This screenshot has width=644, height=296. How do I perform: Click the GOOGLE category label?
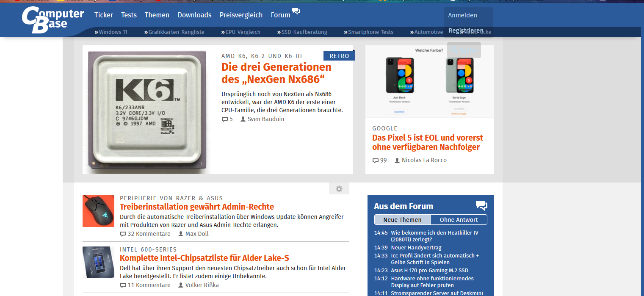[385, 128]
